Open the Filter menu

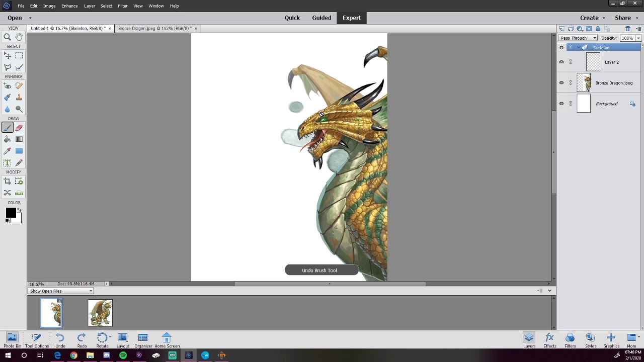pos(123,6)
